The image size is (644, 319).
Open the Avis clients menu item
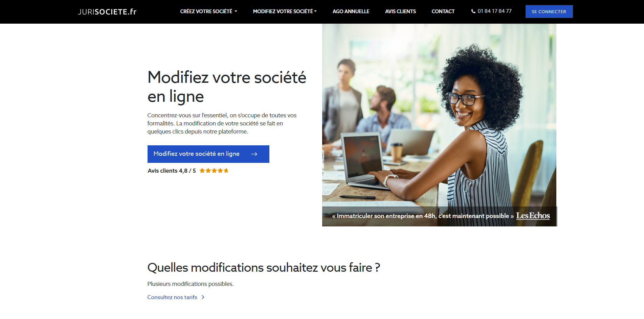[400, 11]
